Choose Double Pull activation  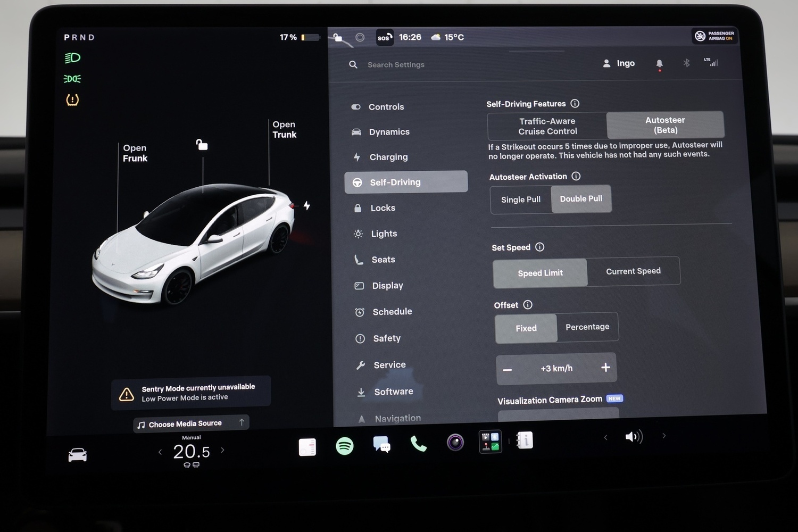581,198
